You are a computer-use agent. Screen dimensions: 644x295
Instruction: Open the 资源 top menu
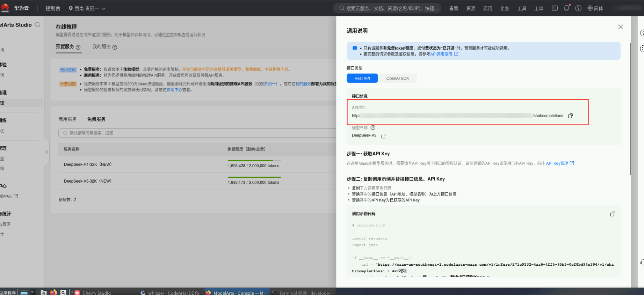[471, 8]
